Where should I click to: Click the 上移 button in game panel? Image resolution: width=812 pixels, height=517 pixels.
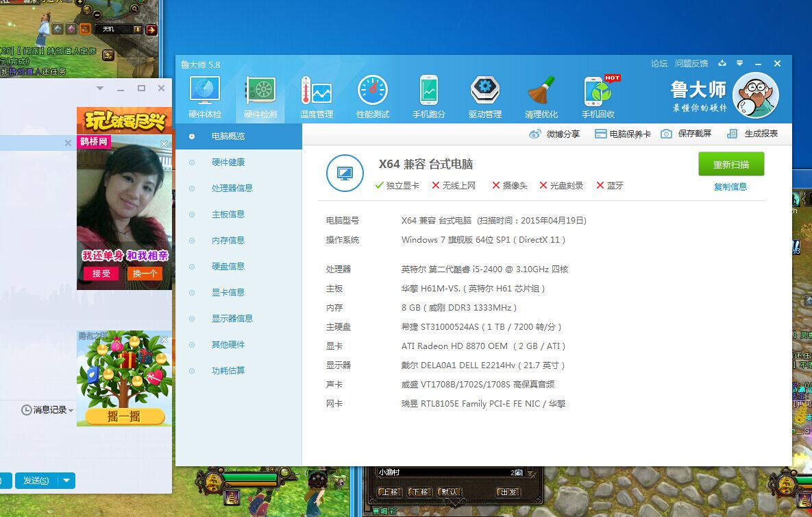[x=389, y=492]
